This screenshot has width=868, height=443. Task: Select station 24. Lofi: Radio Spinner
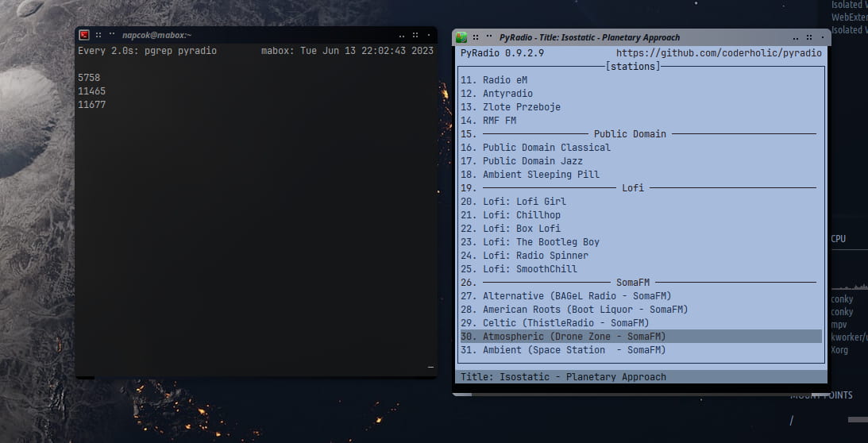coord(641,256)
